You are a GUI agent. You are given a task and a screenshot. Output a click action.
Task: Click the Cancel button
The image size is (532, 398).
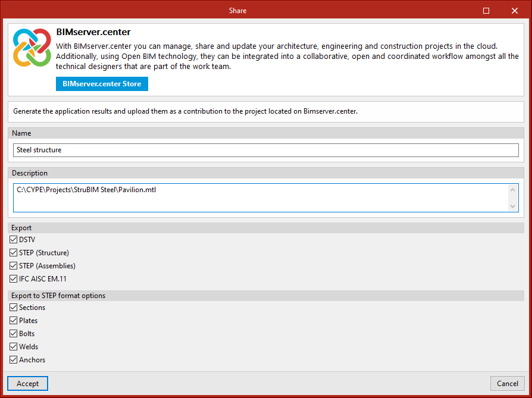tap(507, 383)
